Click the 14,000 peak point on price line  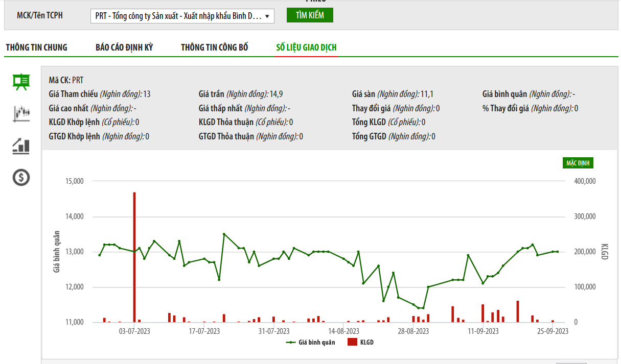tap(224, 234)
